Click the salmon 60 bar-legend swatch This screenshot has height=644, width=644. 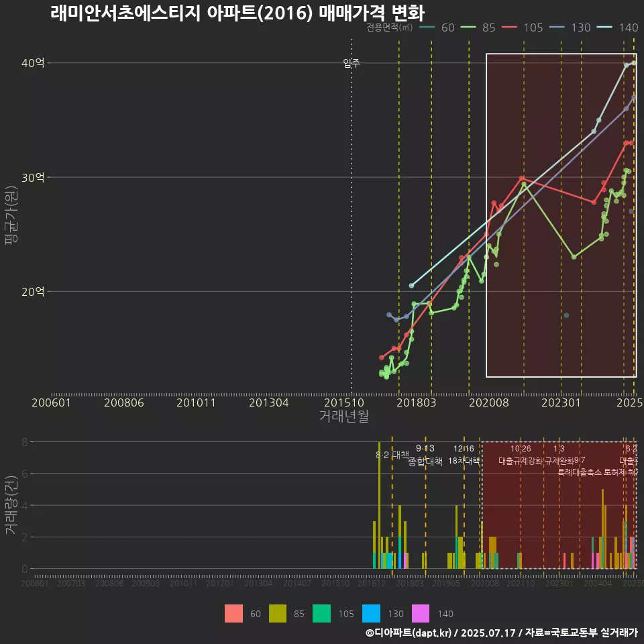coord(233,614)
